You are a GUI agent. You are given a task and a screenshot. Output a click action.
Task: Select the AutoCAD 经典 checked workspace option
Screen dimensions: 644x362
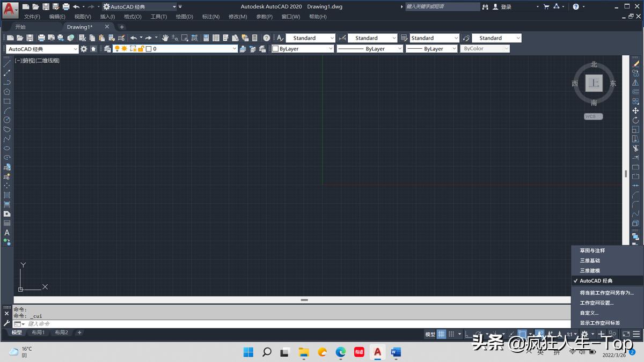click(596, 280)
